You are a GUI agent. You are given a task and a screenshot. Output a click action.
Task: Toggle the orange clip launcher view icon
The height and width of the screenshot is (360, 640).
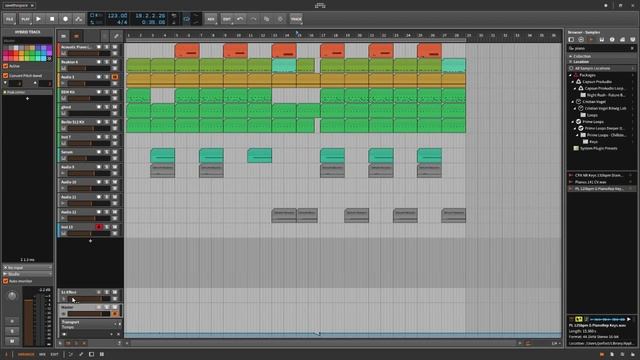point(76,36)
